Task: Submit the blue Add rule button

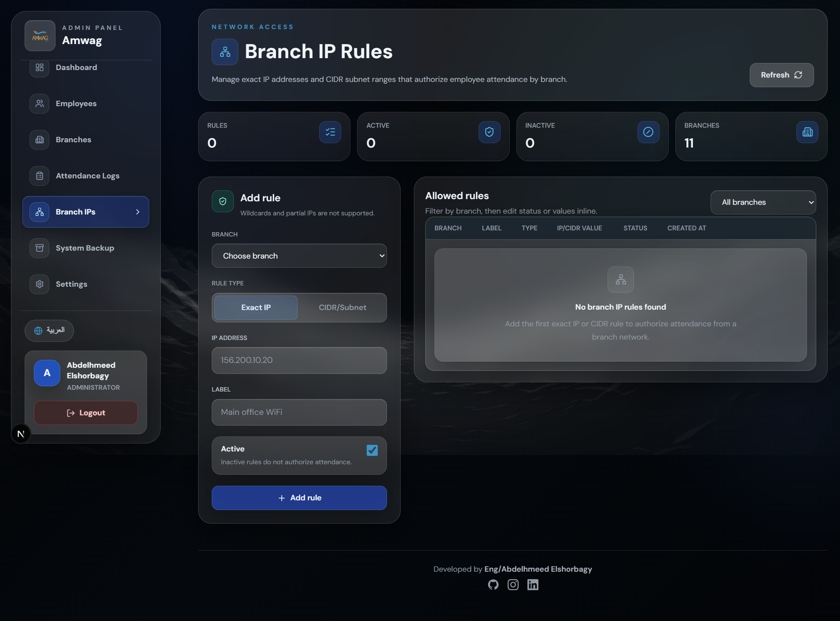Action: pos(299,498)
